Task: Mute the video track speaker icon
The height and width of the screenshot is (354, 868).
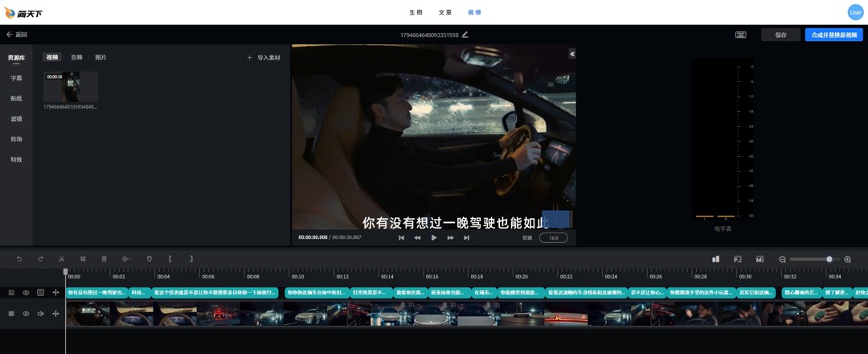Action: 40,314
